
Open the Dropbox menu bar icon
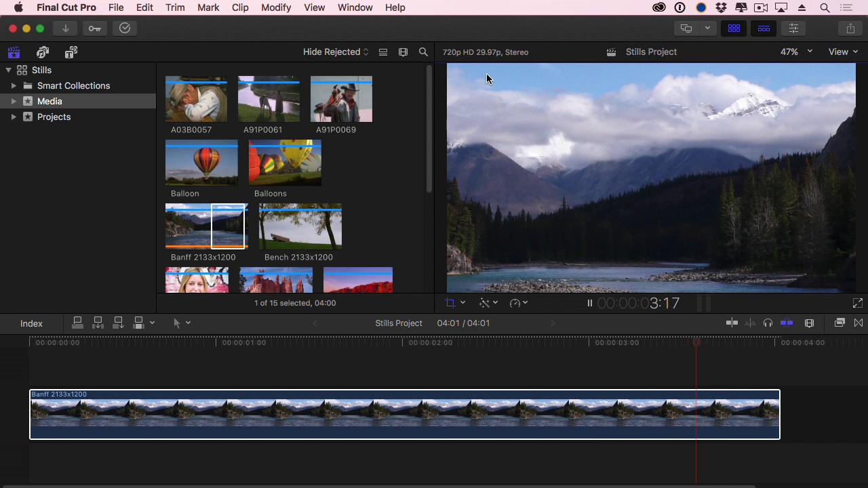(x=721, y=7)
